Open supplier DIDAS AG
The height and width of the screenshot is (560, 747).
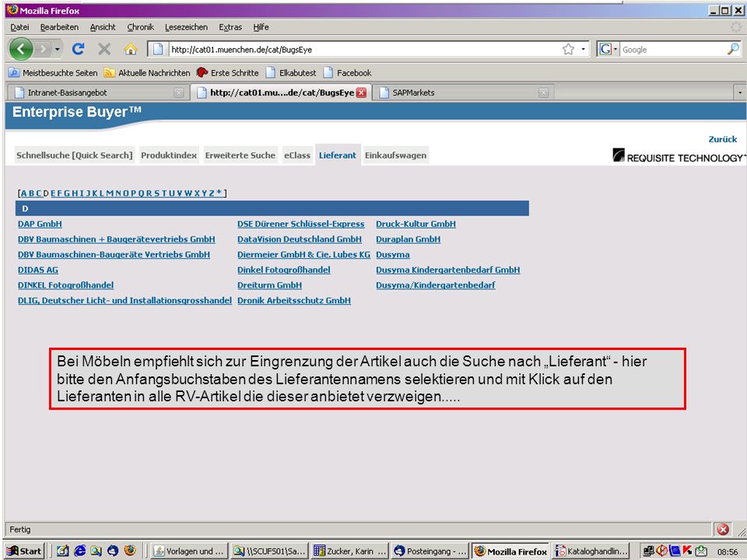coord(38,270)
